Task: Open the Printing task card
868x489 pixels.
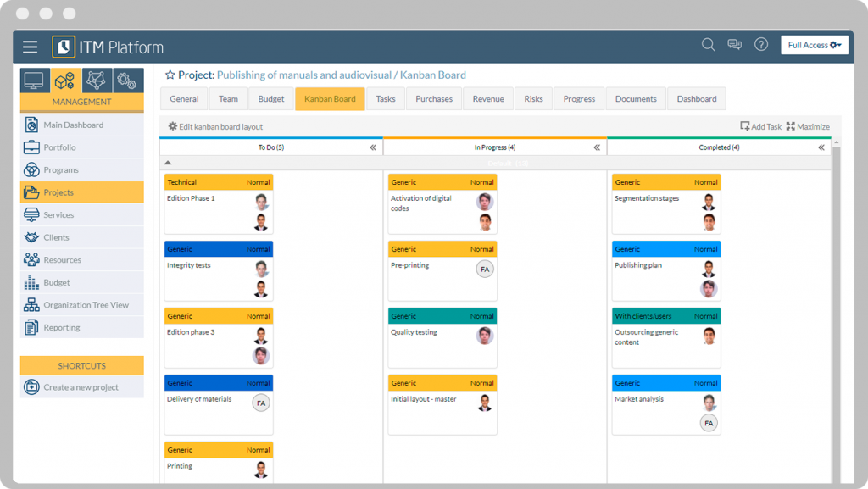Action: [218, 464]
